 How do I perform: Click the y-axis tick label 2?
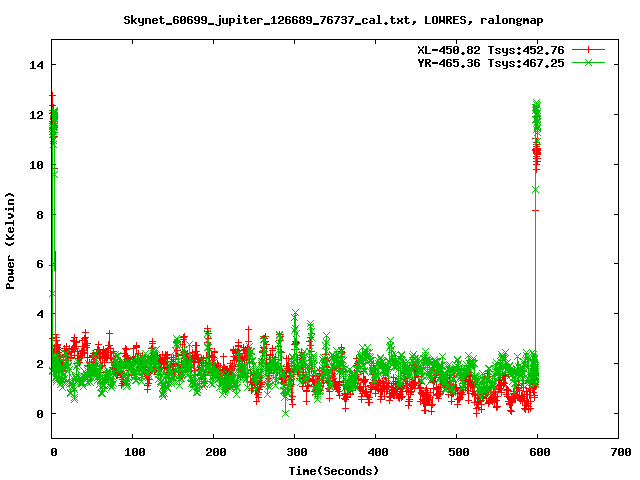(x=40, y=364)
